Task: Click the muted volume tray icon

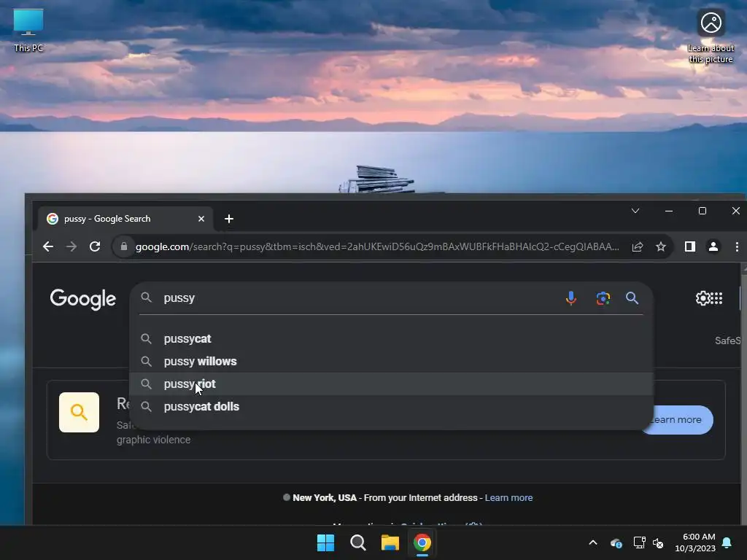Action: [x=658, y=542]
